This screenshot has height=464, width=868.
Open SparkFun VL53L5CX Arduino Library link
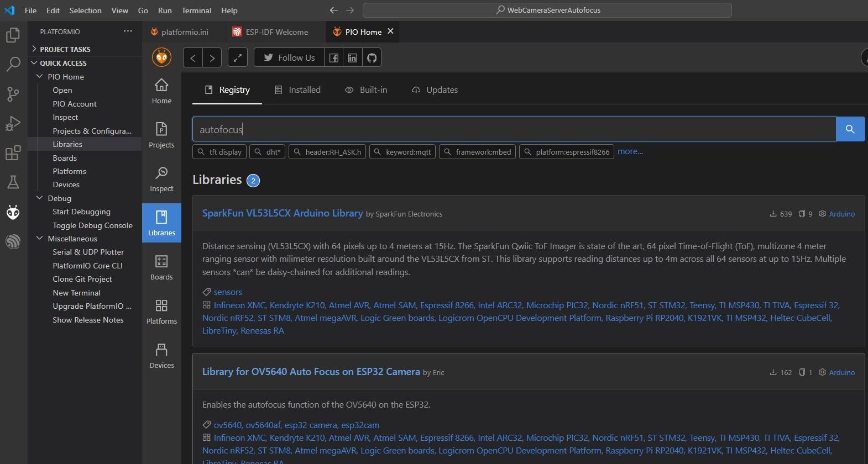[283, 213]
